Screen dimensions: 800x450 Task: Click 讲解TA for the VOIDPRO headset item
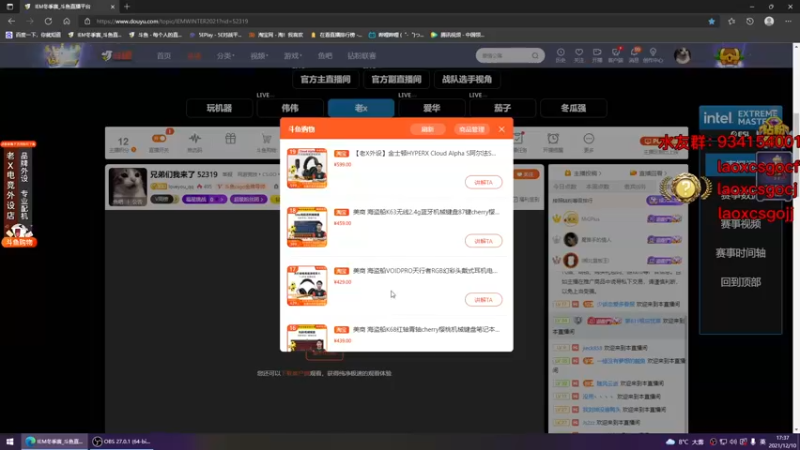(x=483, y=299)
